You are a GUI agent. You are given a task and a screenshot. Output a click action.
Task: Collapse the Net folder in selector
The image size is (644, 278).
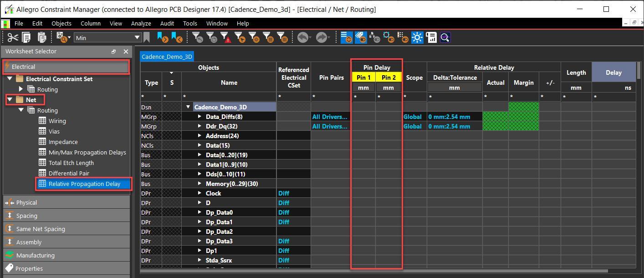tap(10, 99)
